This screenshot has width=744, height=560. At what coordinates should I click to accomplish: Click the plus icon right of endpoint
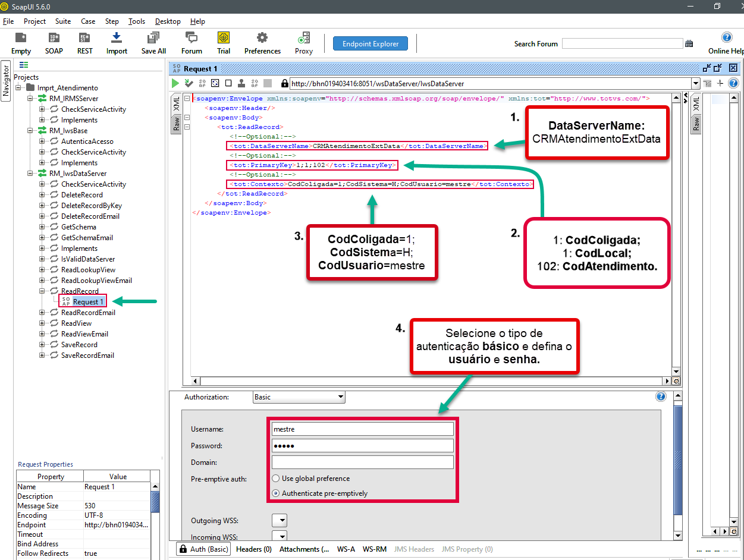720,83
